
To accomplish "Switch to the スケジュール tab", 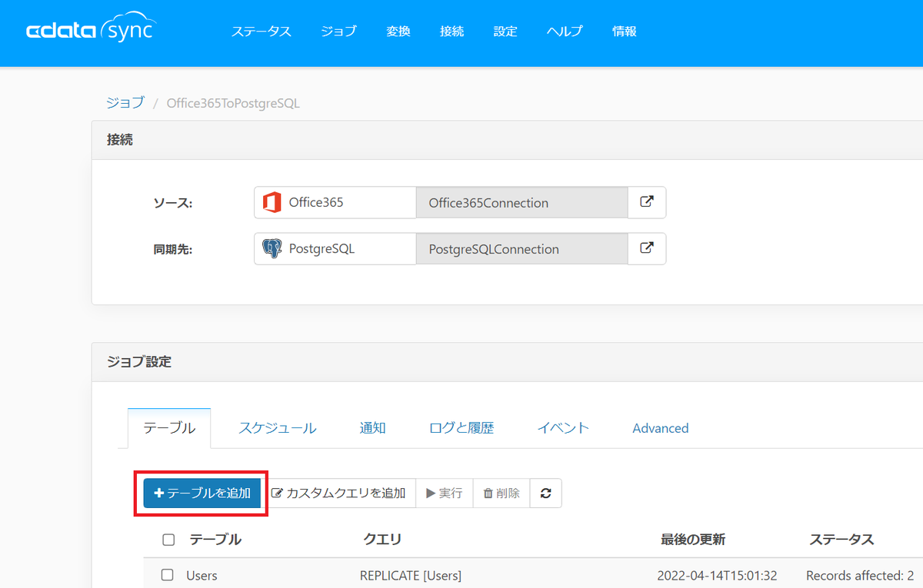I will click(x=277, y=428).
